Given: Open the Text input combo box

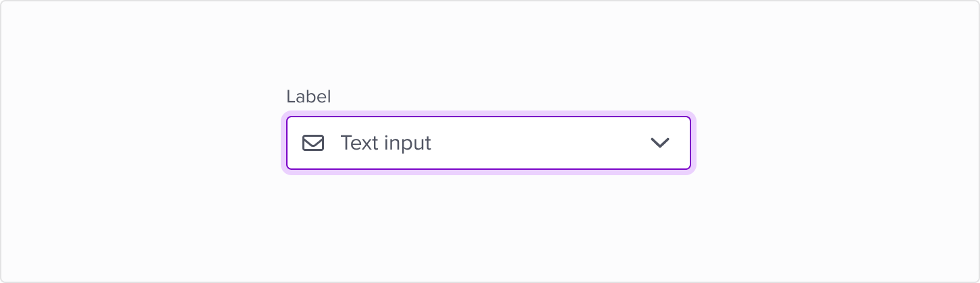Looking at the screenshot, I should [x=488, y=143].
